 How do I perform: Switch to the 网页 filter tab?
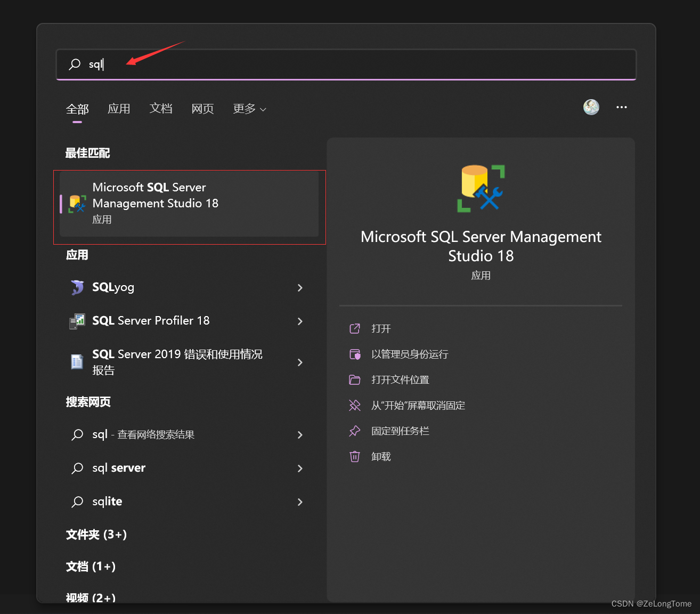[202, 109]
